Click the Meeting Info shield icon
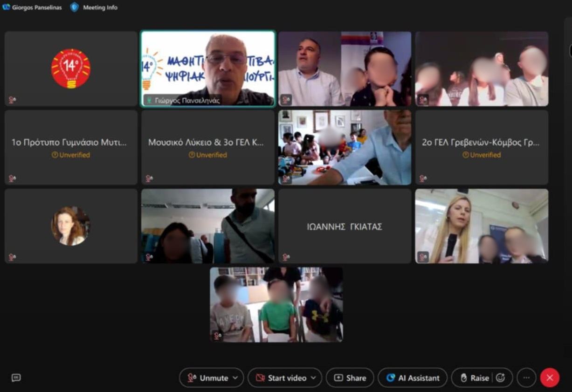The image size is (572, 392). tap(74, 7)
